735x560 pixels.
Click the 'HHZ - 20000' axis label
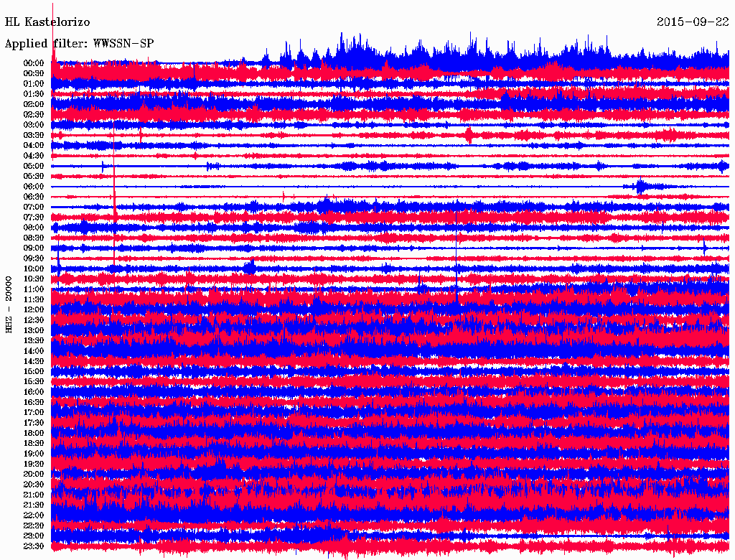pyautogui.click(x=9, y=304)
